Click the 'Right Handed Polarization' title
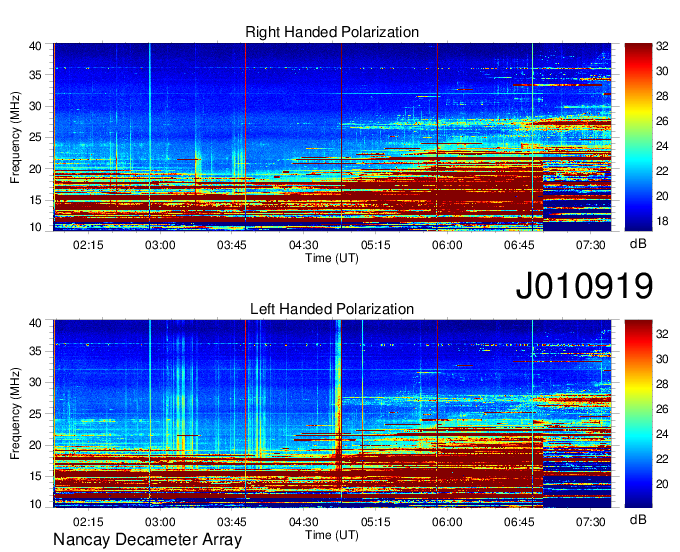The image size is (680, 552). point(332,32)
